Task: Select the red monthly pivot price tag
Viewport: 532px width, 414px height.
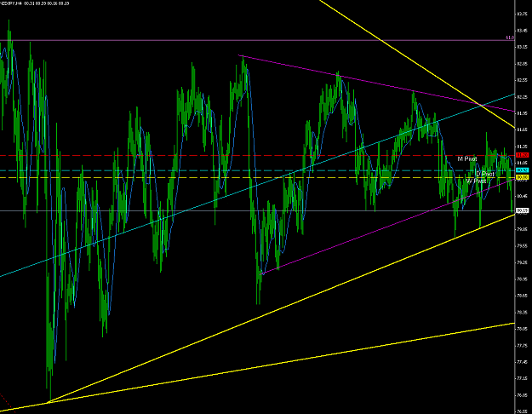Action: pyautogui.click(x=522, y=155)
